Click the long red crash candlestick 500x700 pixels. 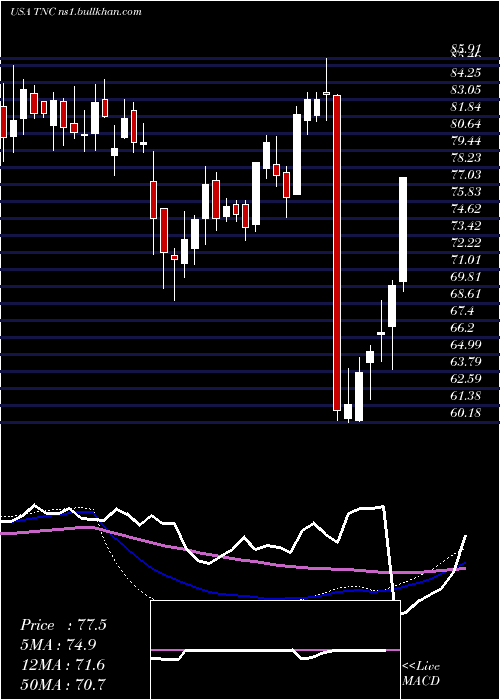[337, 253]
